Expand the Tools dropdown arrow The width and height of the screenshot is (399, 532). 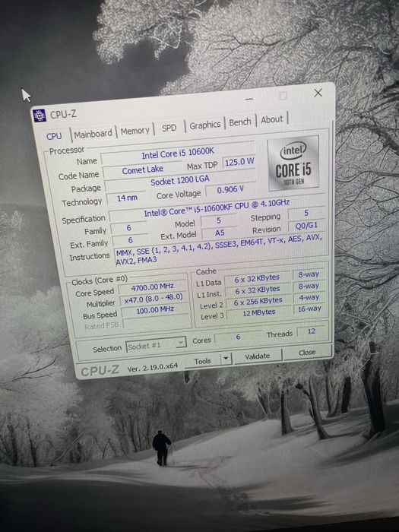(226, 359)
